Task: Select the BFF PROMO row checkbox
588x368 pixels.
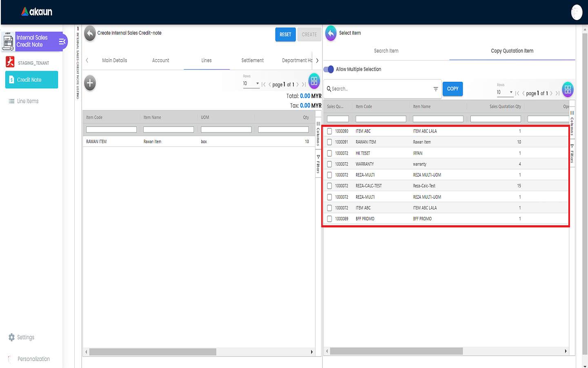Action: 330,219
